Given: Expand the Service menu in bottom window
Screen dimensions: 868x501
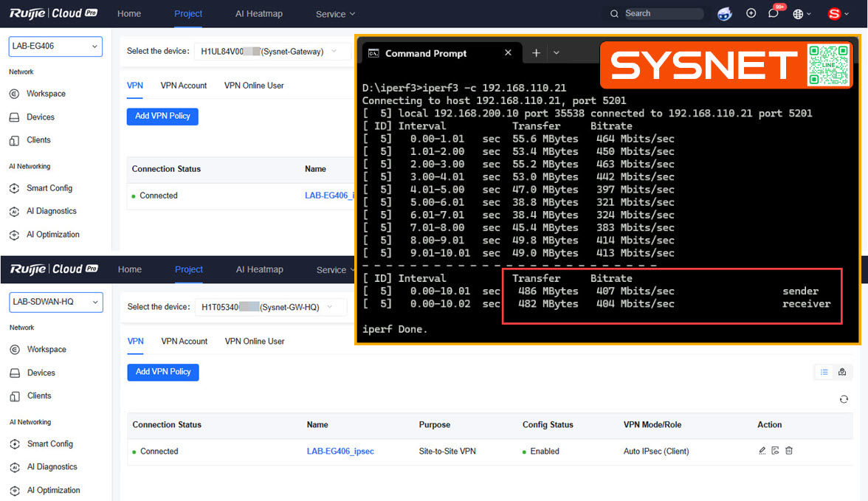Looking at the screenshot, I should pyautogui.click(x=336, y=269).
